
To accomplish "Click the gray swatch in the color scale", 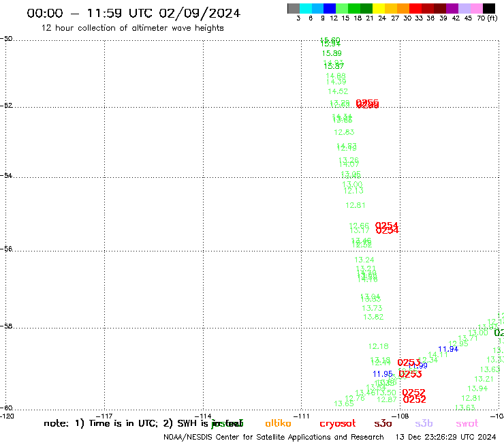I will pos(294,8).
